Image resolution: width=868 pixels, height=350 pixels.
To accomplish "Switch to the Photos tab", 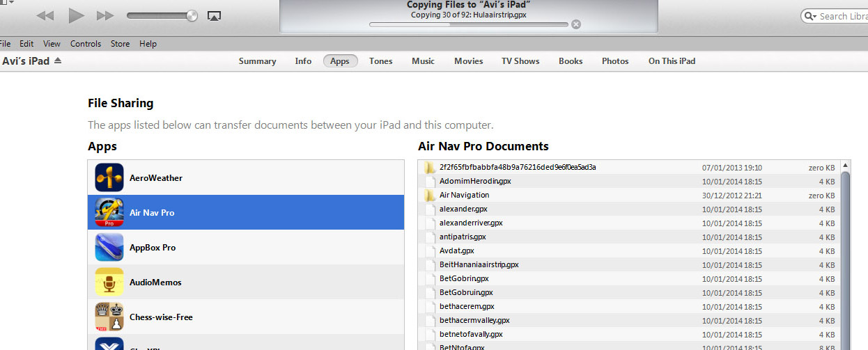I will tap(615, 61).
